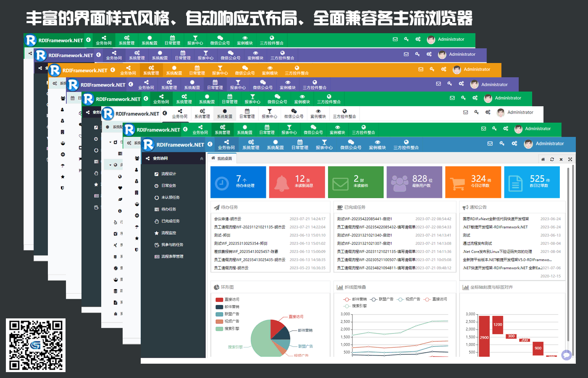Screen dimensions: 588x378
Task: Click the fullscreen expand icon in the front window's tab toolbar
Action: (x=570, y=159)
